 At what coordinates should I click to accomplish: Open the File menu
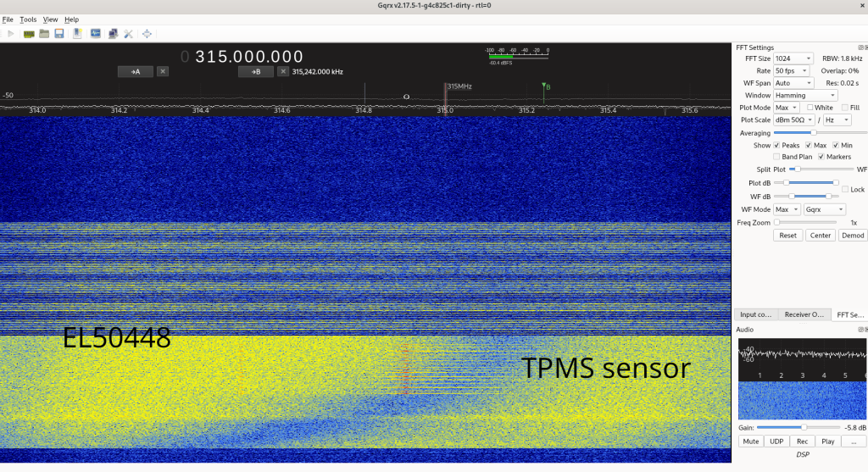[8, 19]
